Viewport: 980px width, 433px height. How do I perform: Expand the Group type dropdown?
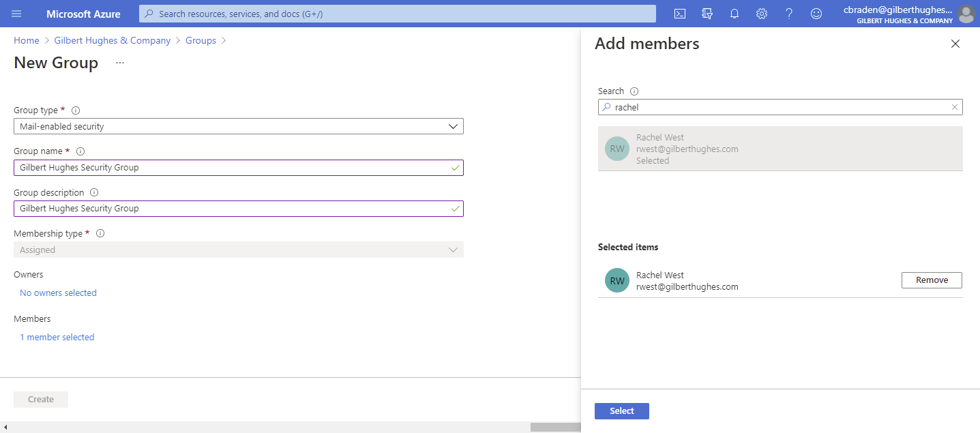click(x=239, y=126)
